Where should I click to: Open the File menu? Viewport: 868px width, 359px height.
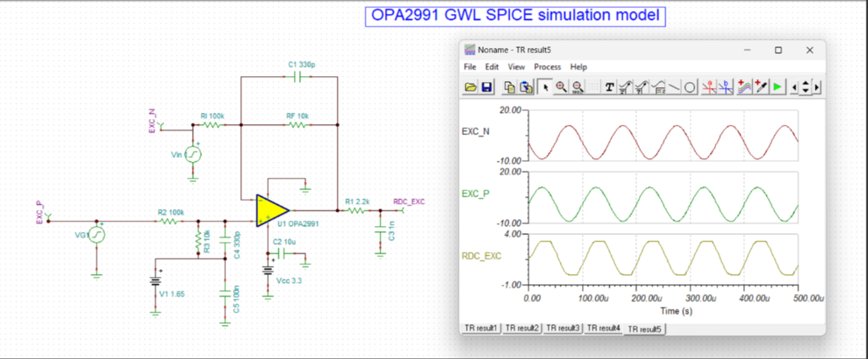(x=470, y=67)
